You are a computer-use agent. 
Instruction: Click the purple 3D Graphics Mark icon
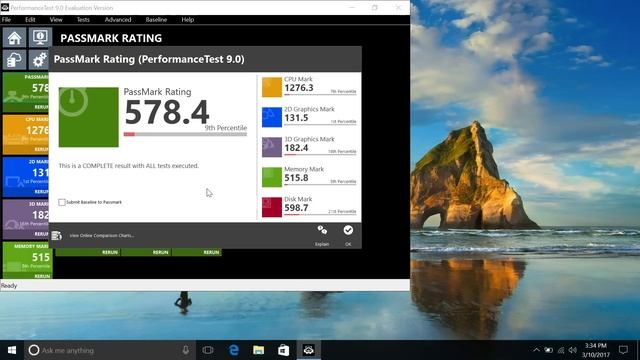(x=272, y=147)
